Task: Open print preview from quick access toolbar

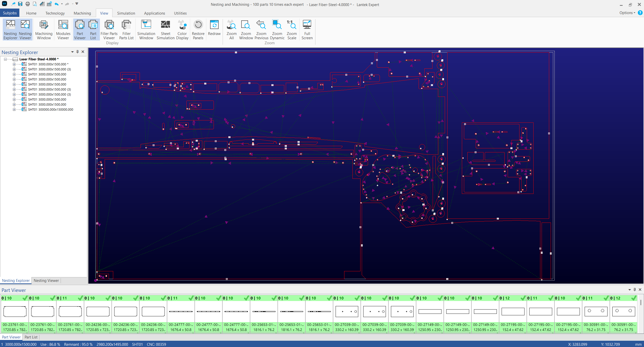Action: click(35, 4)
